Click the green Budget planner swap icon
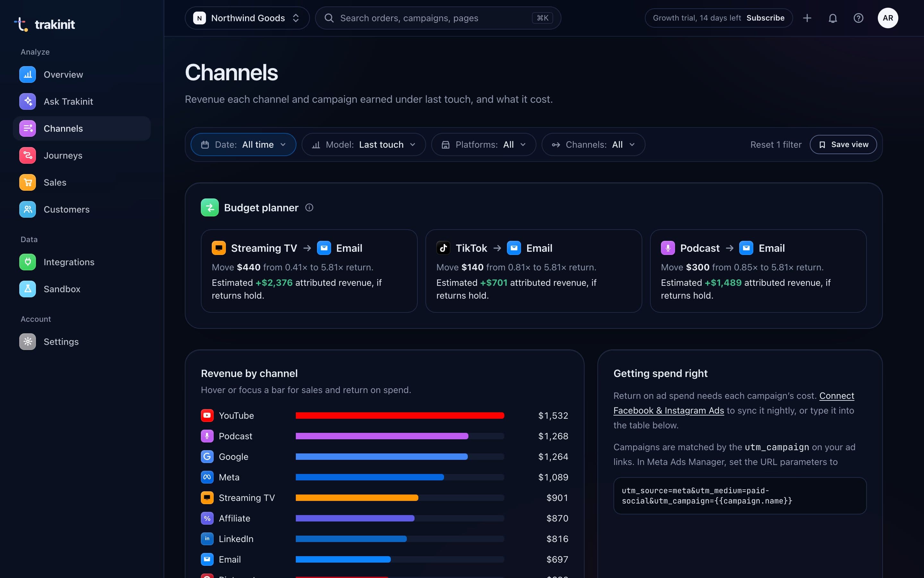Viewport: 924px width, 578px height. (210, 207)
